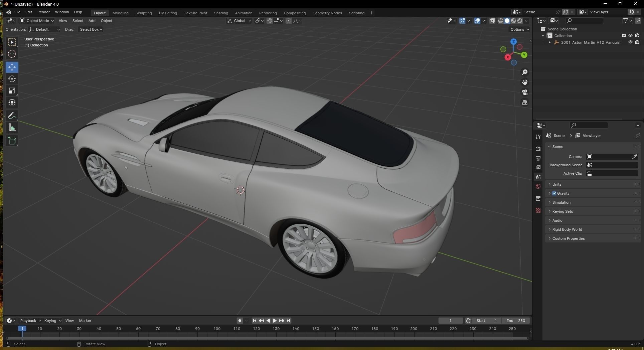Open the View Layer properties tab
Image resolution: width=644 pixels, height=350 pixels.
coord(538,167)
